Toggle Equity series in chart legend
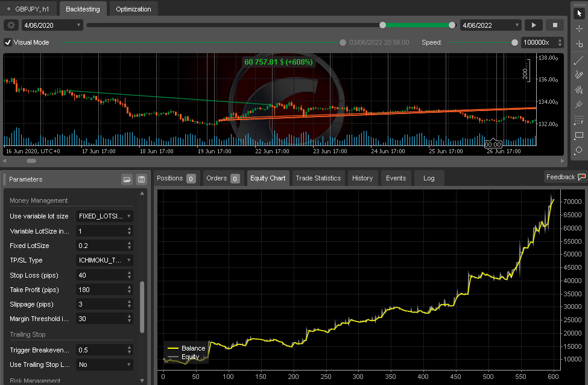Image resolution: width=588 pixels, height=385 pixels. [x=183, y=357]
